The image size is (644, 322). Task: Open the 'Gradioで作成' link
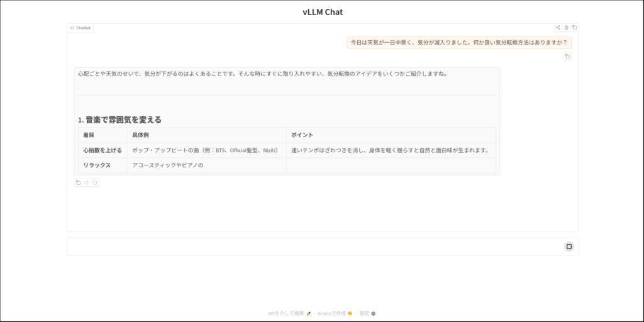tap(335, 313)
